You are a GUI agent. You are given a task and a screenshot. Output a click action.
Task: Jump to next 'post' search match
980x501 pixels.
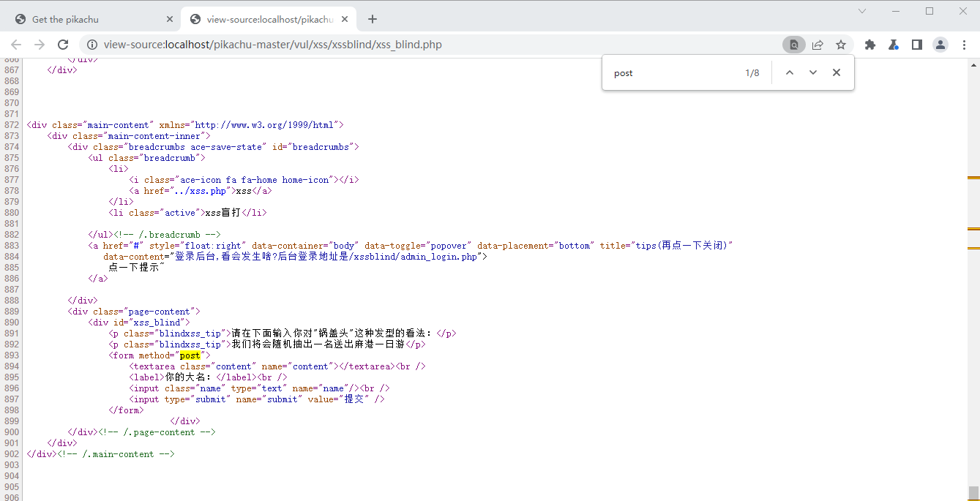pos(812,72)
